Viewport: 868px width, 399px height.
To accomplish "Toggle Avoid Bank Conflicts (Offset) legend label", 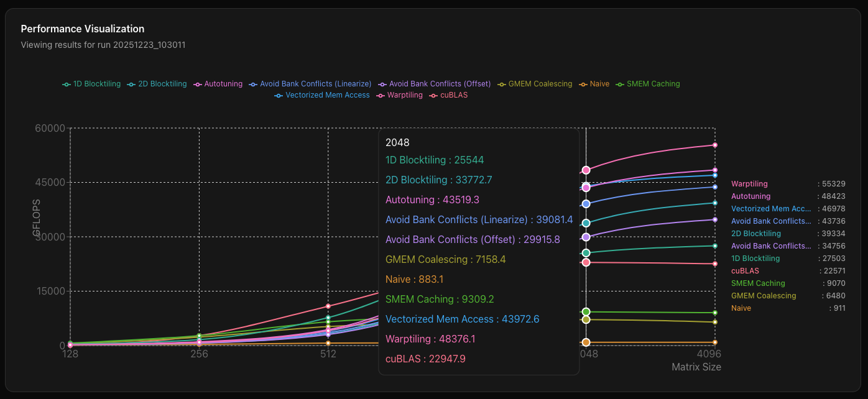I will (x=440, y=84).
